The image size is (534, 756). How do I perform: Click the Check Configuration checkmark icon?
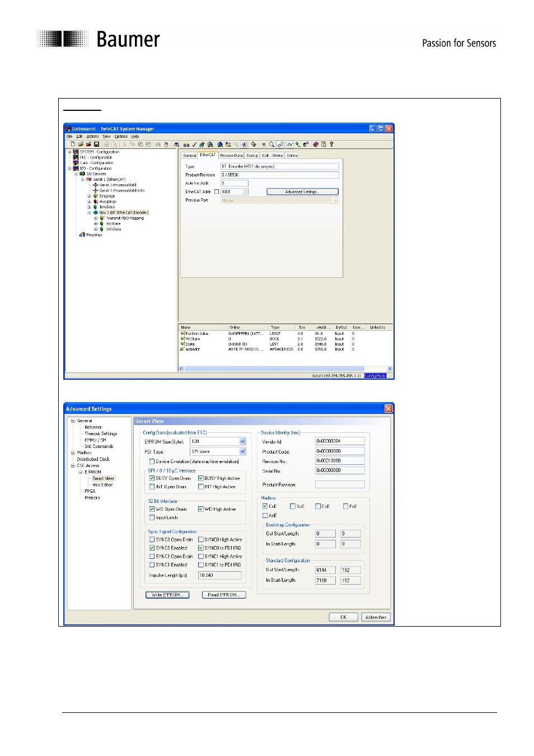pos(194,144)
